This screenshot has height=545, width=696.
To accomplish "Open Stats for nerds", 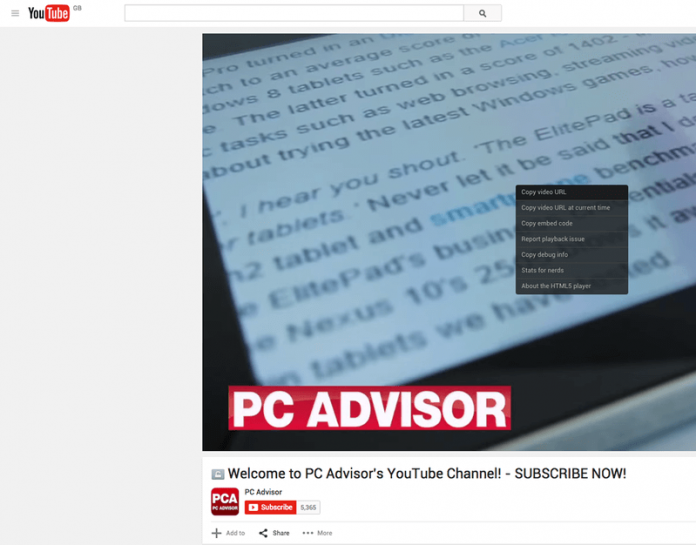I will pyautogui.click(x=572, y=270).
